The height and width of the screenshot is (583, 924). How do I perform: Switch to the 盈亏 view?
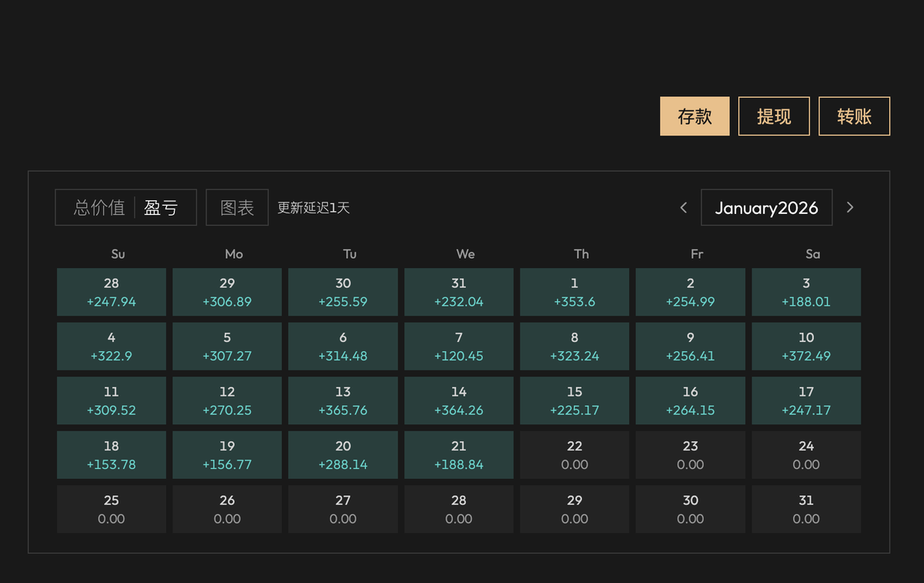pyautogui.click(x=161, y=208)
